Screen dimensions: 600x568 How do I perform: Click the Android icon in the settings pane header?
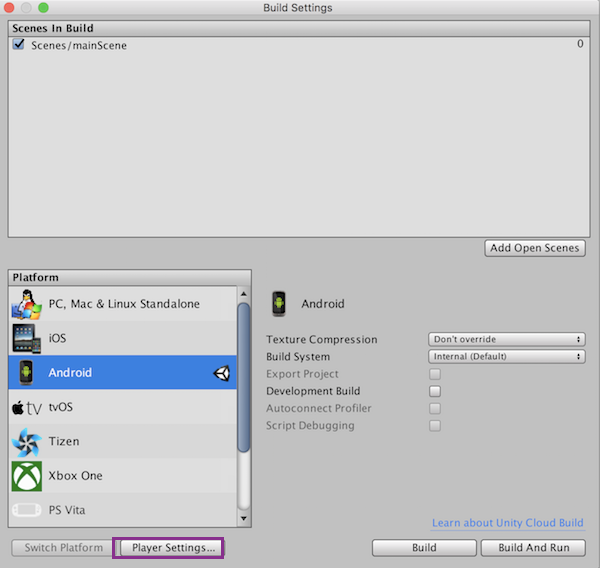coord(279,304)
